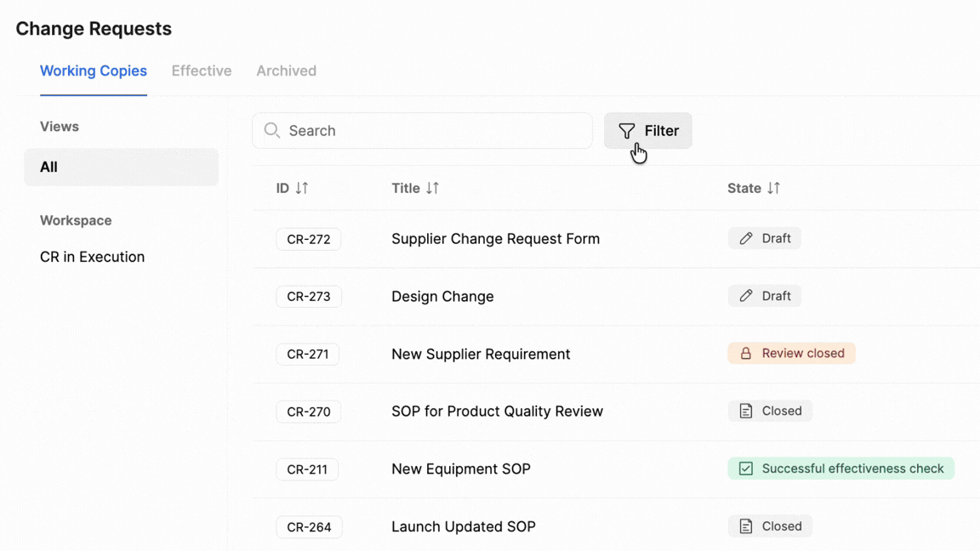Image resolution: width=980 pixels, height=551 pixels.
Task: Click the Views section label
Action: (60, 126)
